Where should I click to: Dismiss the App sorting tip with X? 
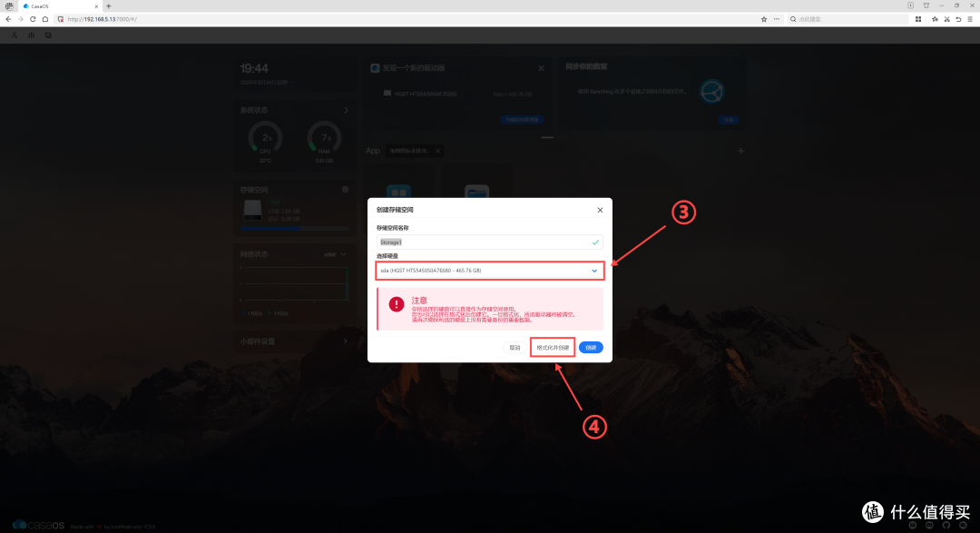[x=437, y=151]
